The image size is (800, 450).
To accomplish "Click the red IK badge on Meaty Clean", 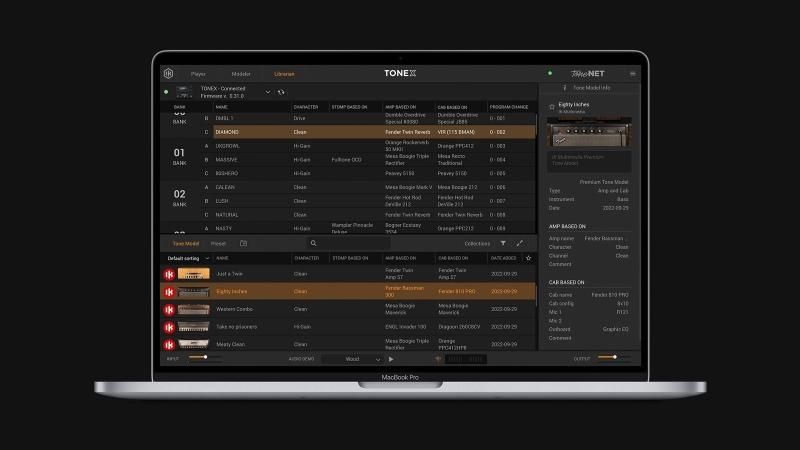I will click(169, 344).
